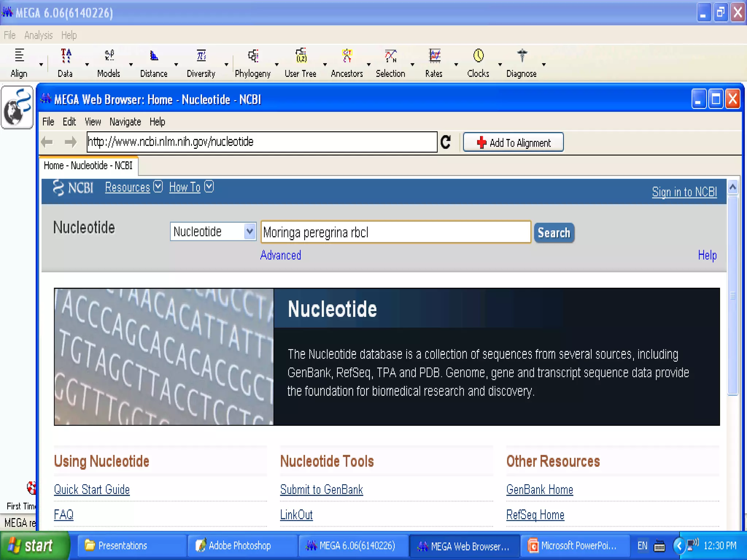Open the Analysis menu
The height and width of the screenshot is (560, 747).
pyautogui.click(x=38, y=35)
